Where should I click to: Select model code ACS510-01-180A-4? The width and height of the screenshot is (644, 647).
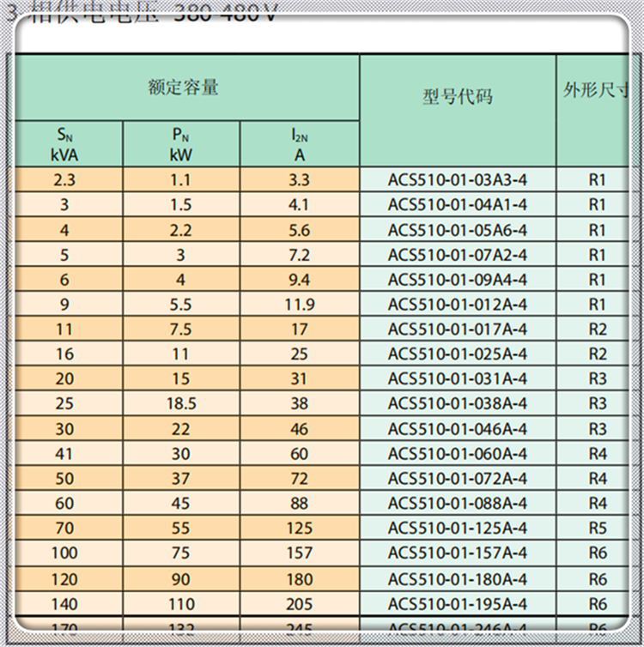click(x=458, y=579)
